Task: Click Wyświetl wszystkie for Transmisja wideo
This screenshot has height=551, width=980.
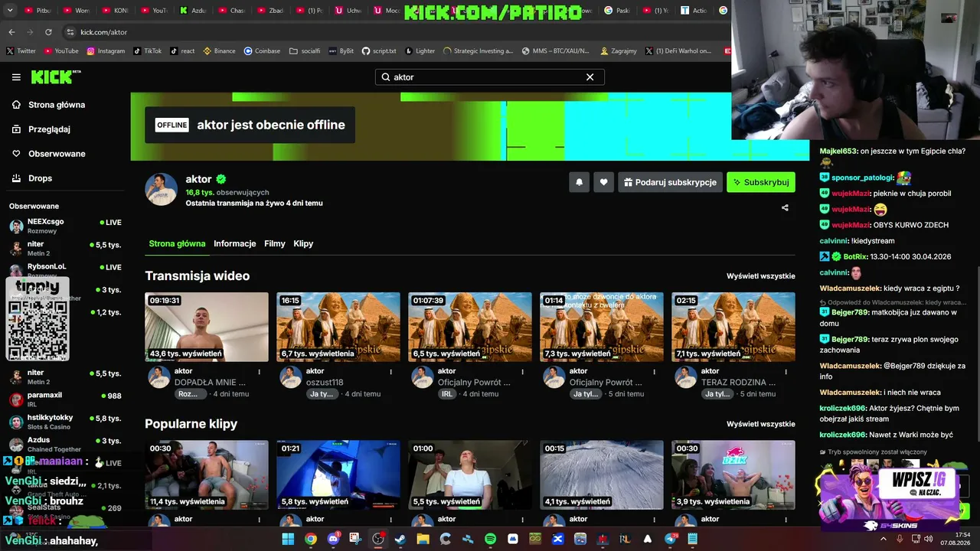Action: pos(761,276)
